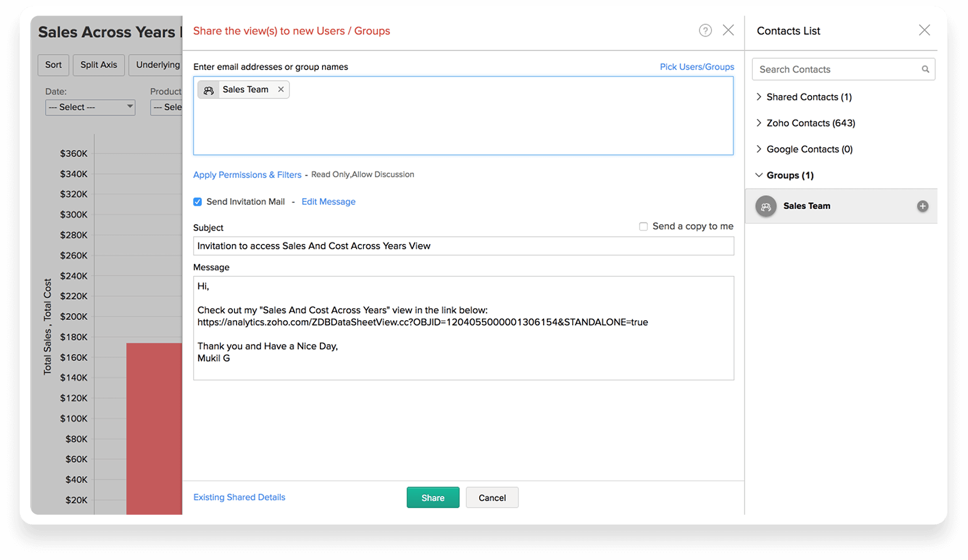Image resolution: width=968 pixels, height=560 pixels.
Task: Click the group icon in Sales Team chip
Action: (x=209, y=90)
